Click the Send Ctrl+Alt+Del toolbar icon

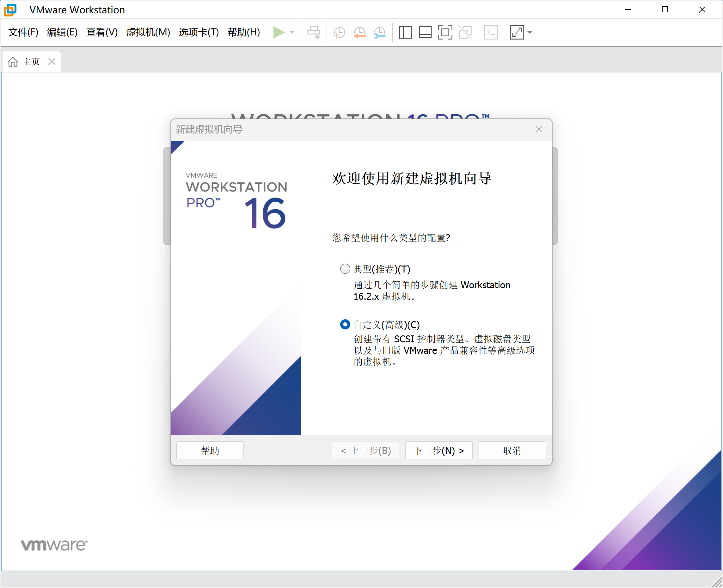point(314,33)
